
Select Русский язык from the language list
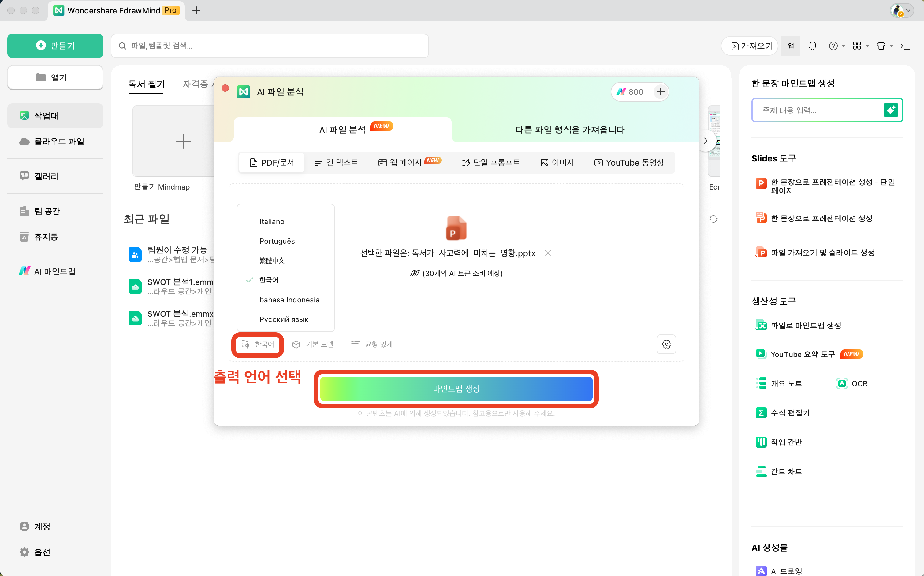284,319
